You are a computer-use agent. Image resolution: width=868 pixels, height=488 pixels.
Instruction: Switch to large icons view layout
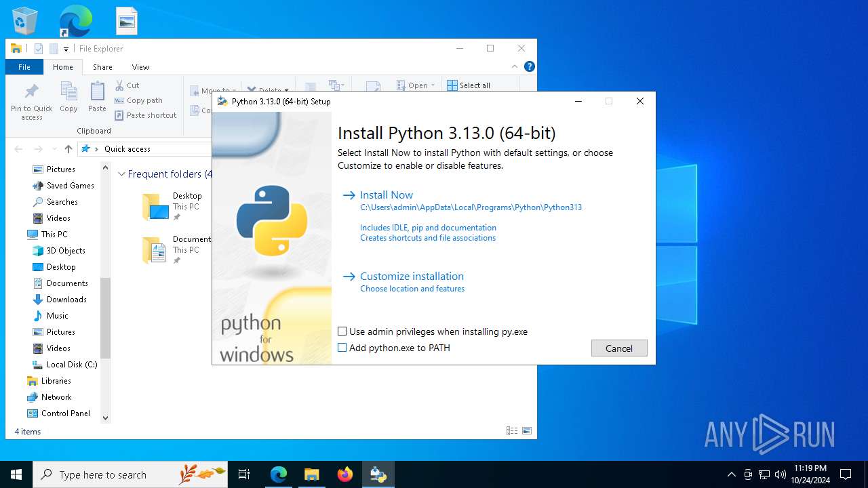click(527, 431)
